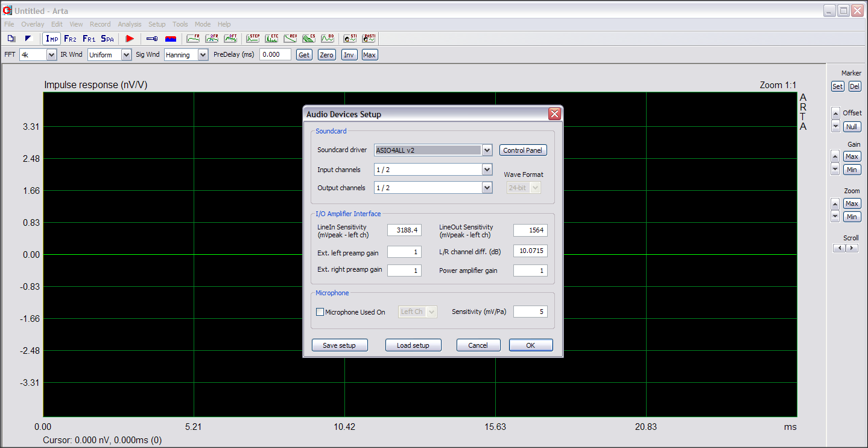
Task: Open the 2FR graph toolbar icon
Action: pyautogui.click(x=212, y=39)
